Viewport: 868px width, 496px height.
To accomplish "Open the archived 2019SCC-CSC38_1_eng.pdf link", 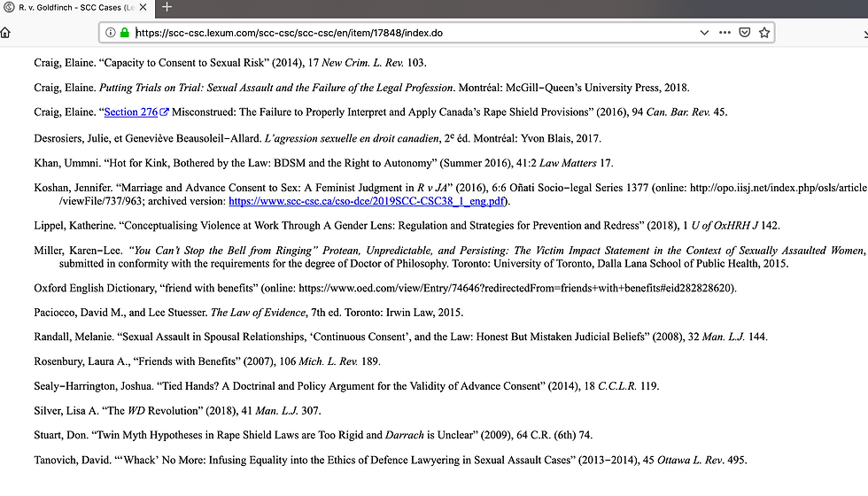I will [x=367, y=201].
